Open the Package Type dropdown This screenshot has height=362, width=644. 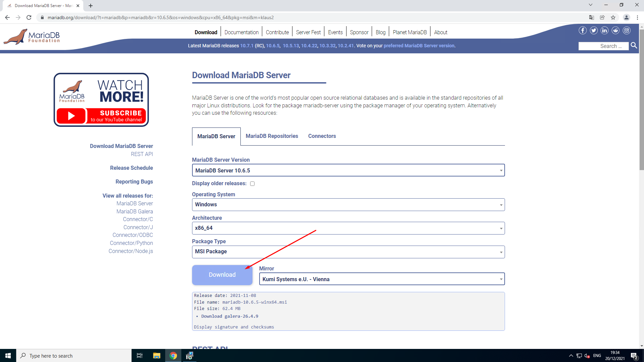(x=348, y=252)
